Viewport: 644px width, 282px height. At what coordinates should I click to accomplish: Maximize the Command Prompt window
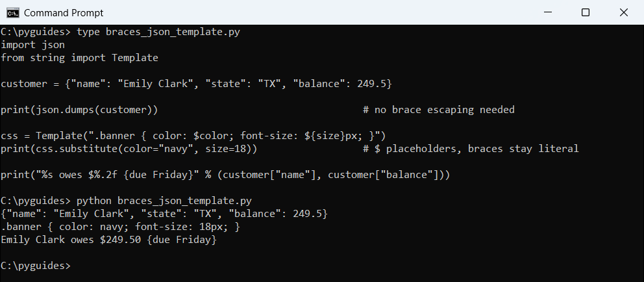[586, 13]
